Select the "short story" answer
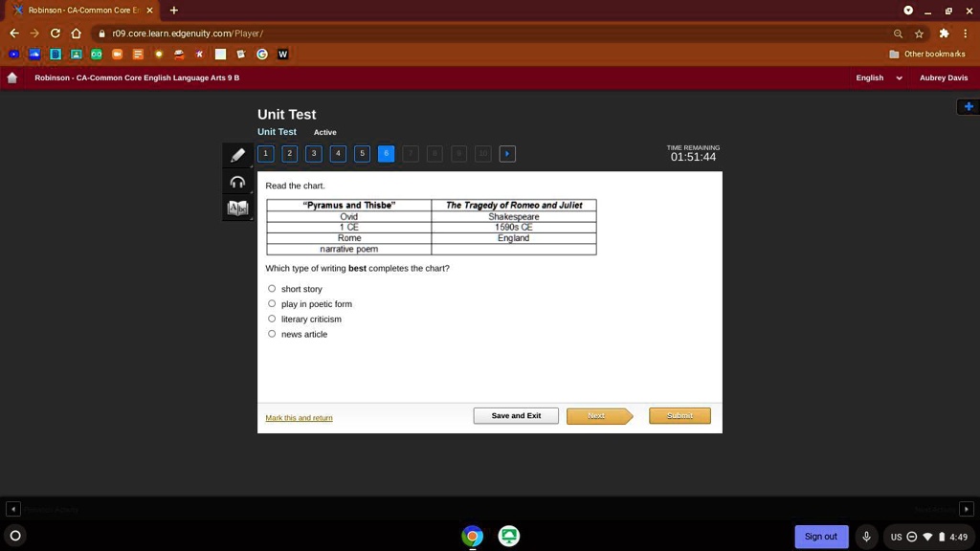Screen dimensions: 980x551 click(272, 289)
